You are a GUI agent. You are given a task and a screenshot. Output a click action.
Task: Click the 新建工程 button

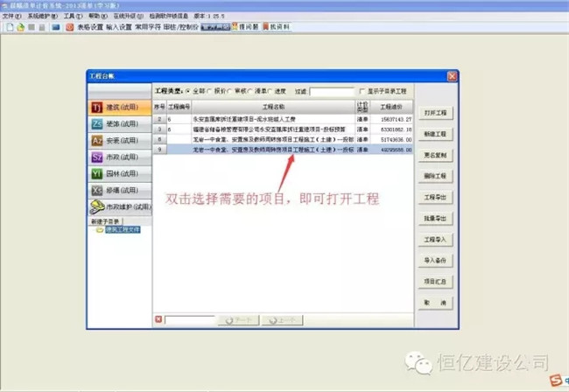click(435, 134)
